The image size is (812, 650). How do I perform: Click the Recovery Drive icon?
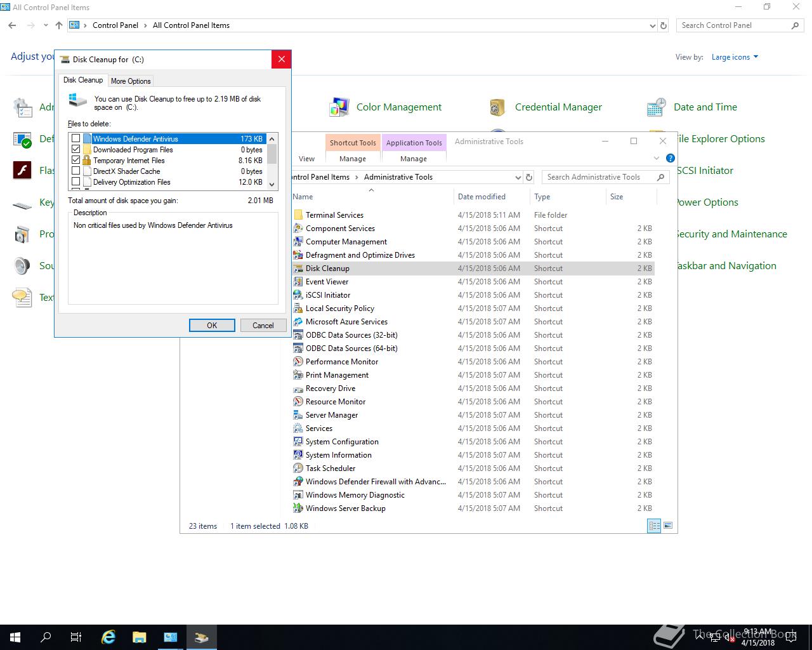tap(298, 388)
